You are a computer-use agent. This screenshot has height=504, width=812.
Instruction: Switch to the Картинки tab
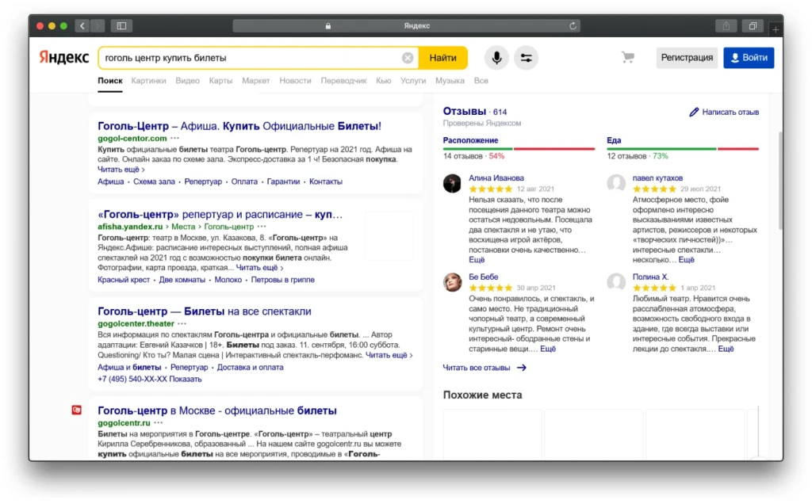(148, 81)
